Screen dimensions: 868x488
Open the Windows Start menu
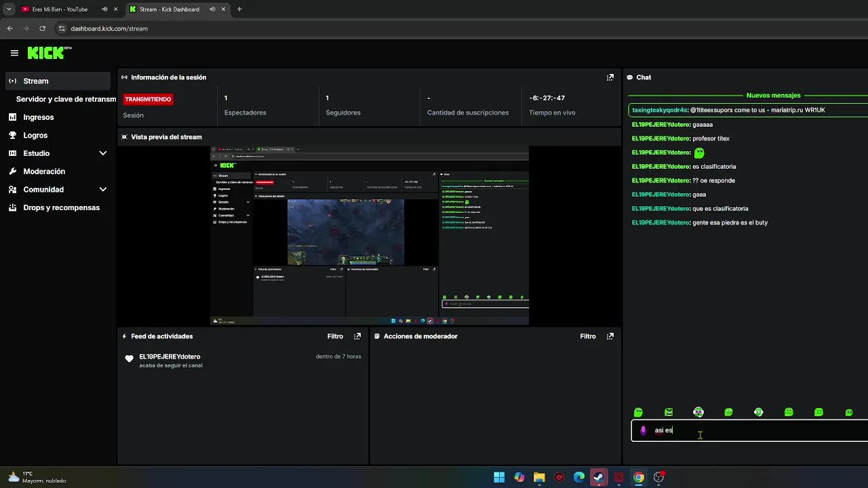(x=499, y=477)
